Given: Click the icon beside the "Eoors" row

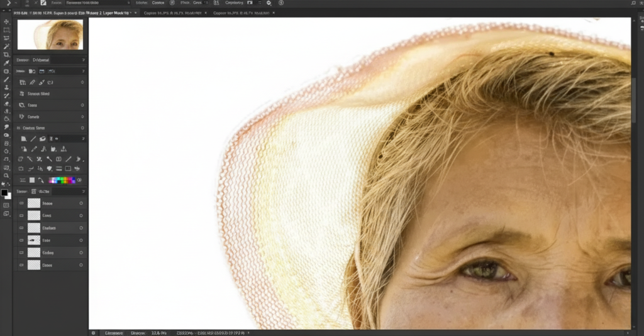Looking at the screenshot, I should (x=22, y=105).
